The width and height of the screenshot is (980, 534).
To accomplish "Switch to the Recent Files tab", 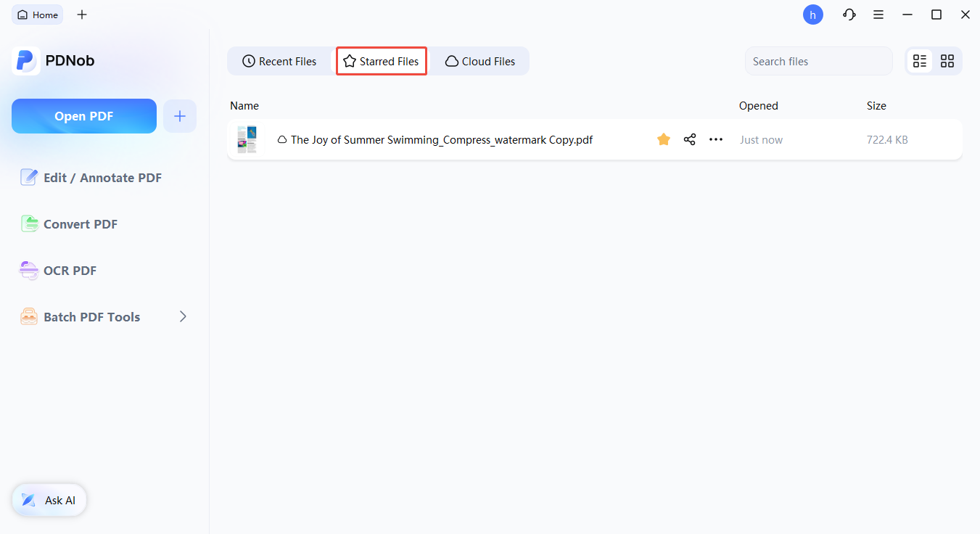I will pyautogui.click(x=280, y=61).
